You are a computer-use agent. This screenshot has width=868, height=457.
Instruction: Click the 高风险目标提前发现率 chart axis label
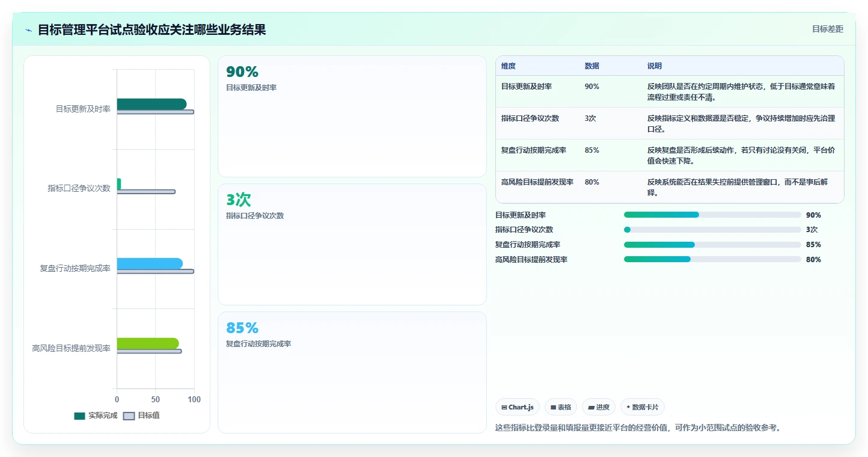(71, 348)
